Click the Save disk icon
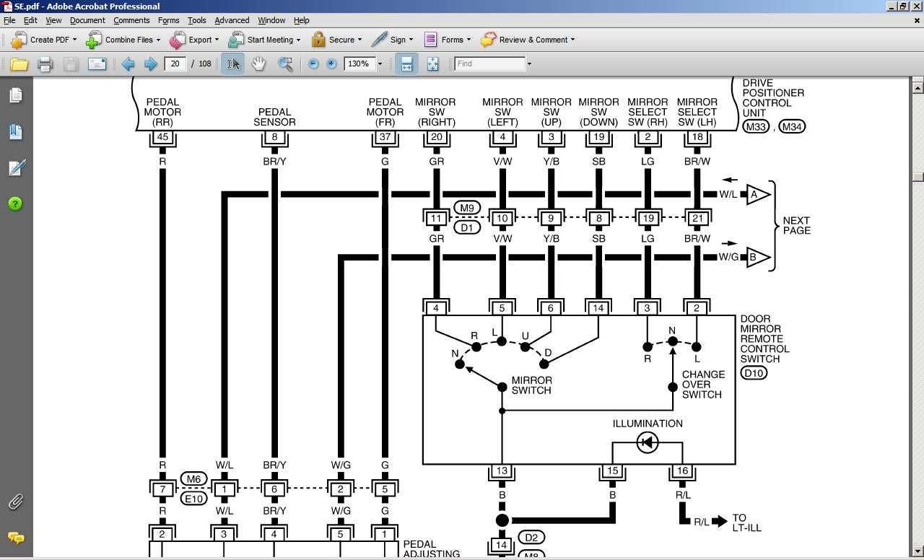Screen dimensions: 924x560 [x=71, y=64]
